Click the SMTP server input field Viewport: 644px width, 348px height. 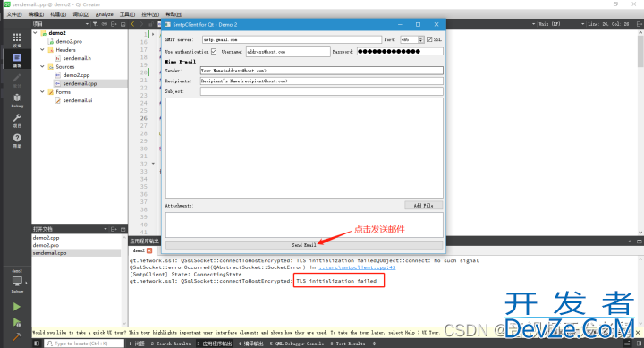click(292, 39)
